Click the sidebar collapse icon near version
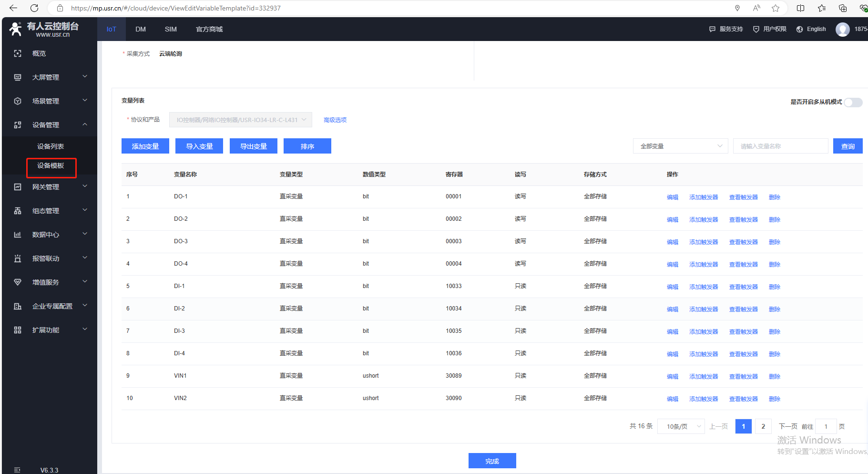The height and width of the screenshot is (474, 868). tap(18, 470)
